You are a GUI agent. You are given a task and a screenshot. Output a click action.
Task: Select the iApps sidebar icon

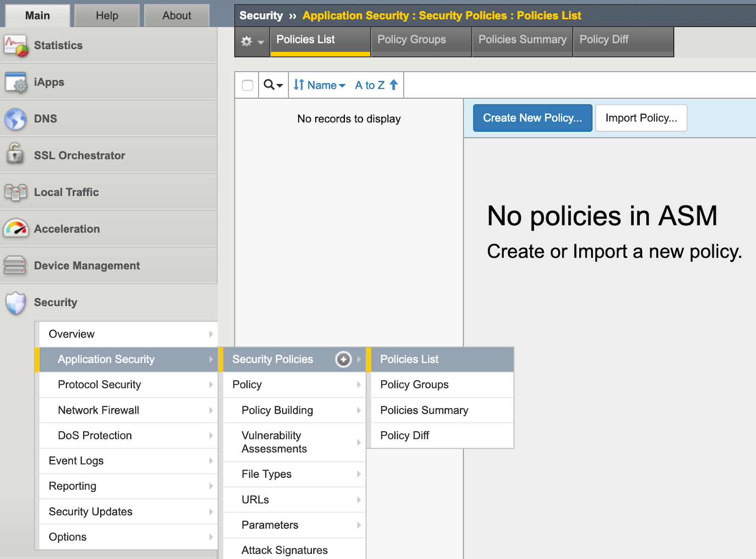[15, 82]
